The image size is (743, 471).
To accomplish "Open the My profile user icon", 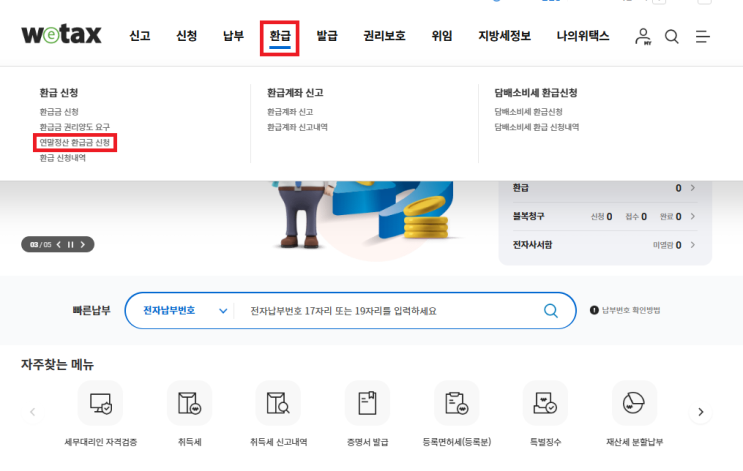I will (x=643, y=36).
